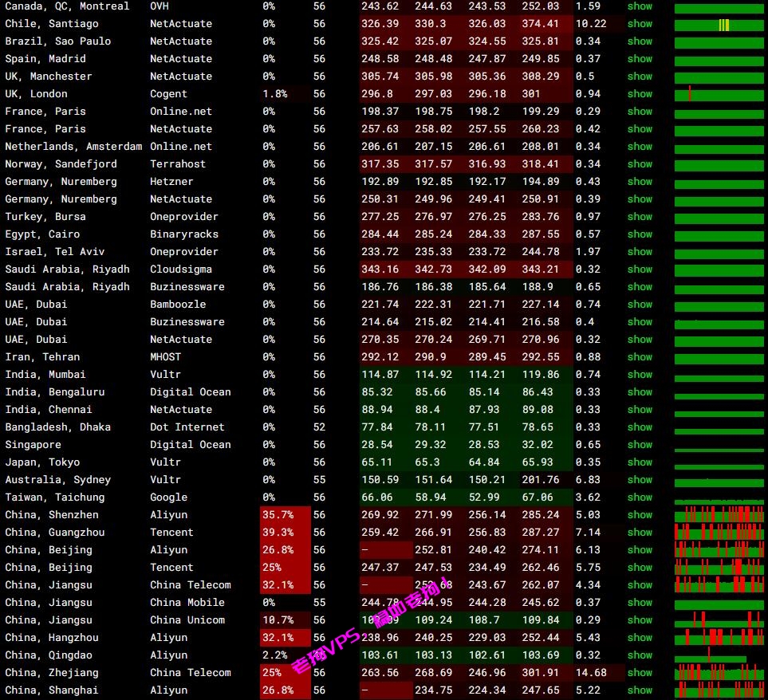
Task: Open show for China, Jiangsu China Mobile
Action: [640, 603]
